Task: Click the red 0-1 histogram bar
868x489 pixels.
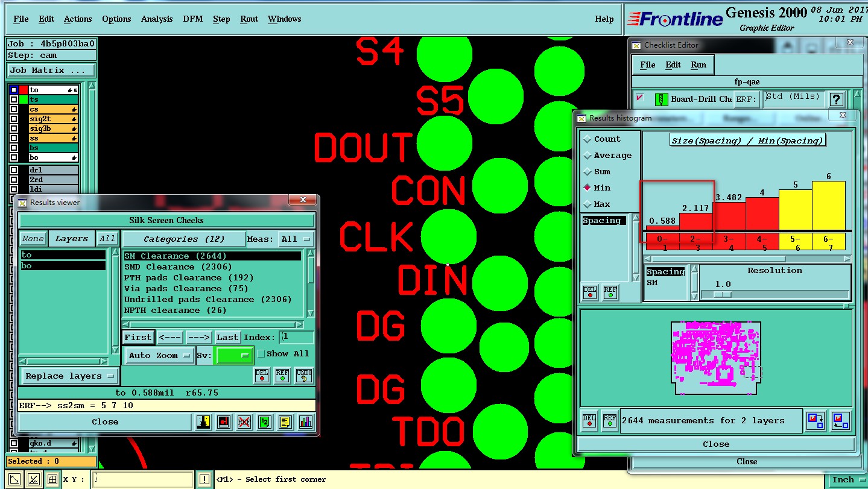Action: pos(662,229)
